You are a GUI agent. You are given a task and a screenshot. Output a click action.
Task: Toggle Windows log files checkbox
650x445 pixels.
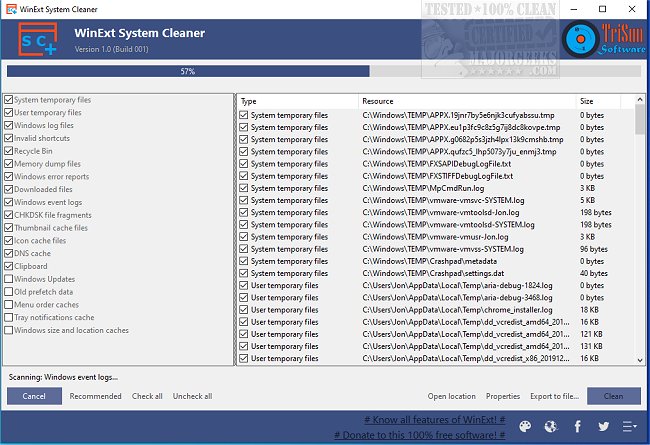(9, 125)
